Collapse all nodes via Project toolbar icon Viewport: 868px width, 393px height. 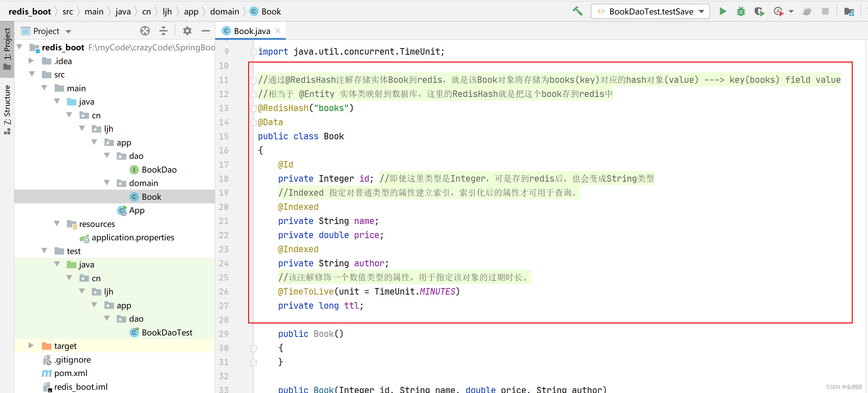point(163,31)
